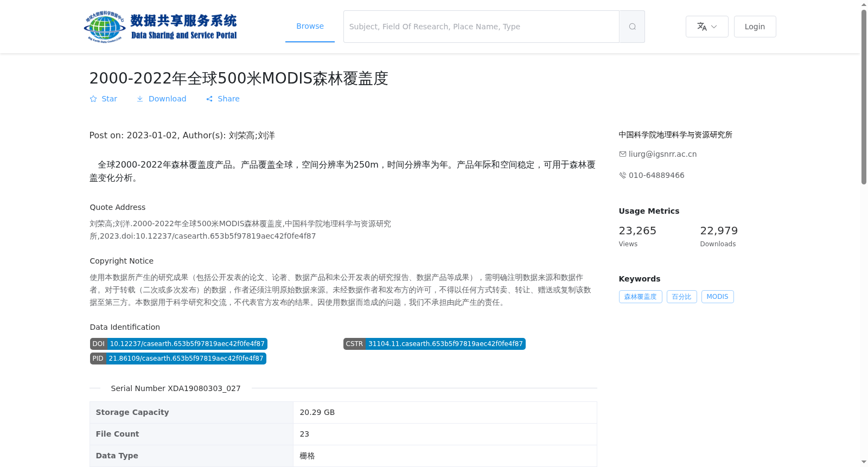Open the DOI 10.12237 identifier badge
Screen dimensions: 868x467
click(x=178, y=344)
